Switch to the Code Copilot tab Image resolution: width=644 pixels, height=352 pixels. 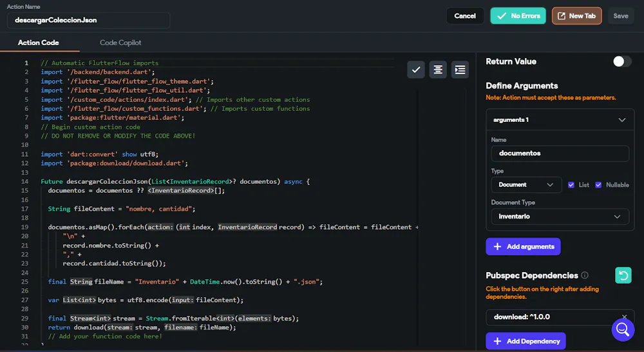[x=120, y=43]
